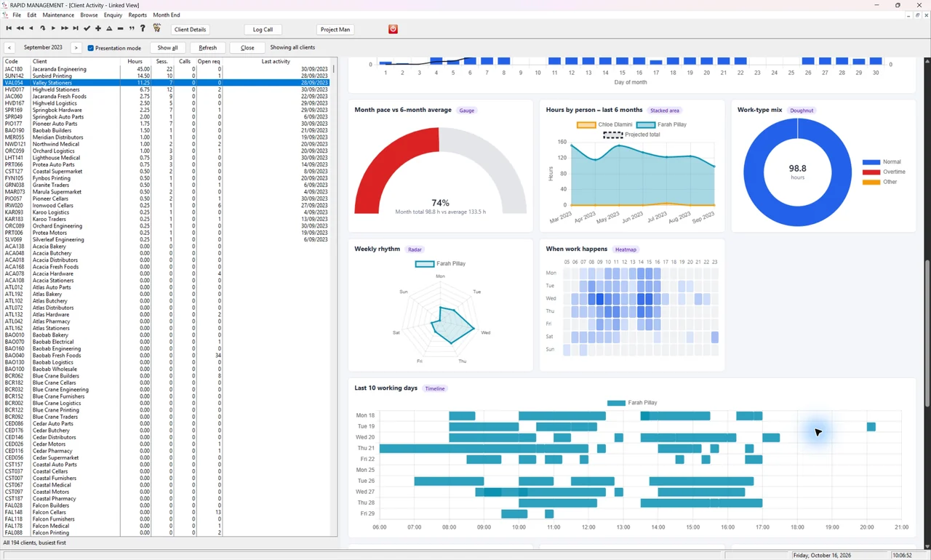
Task: Click the fast forward double-arrow icon
Action: point(65,29)
